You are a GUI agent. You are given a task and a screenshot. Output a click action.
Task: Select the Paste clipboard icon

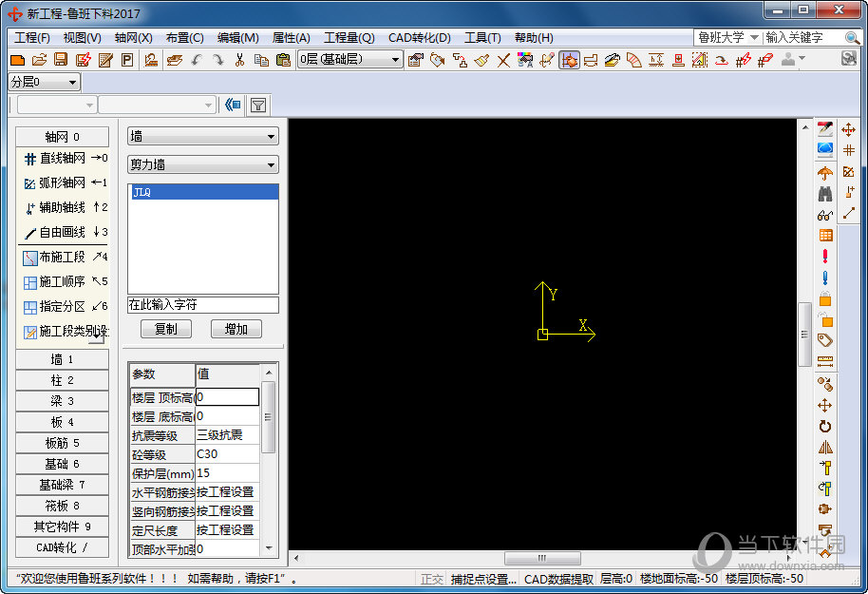click(283, 60)
